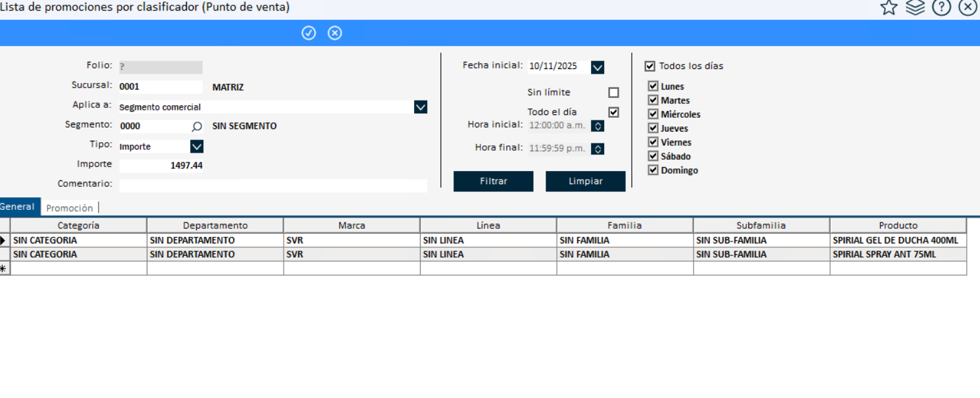Expand the Aplica a dropdown
980x398 pixels.
coord(421,107)
